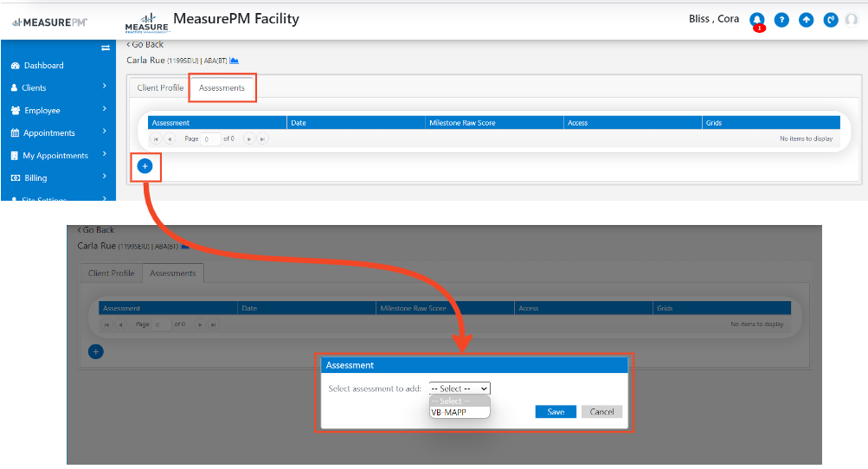The width and height of the screenshot is (868, 469).
Task: Go to last page in upper screenshot pager
Action: click(262, 139)
